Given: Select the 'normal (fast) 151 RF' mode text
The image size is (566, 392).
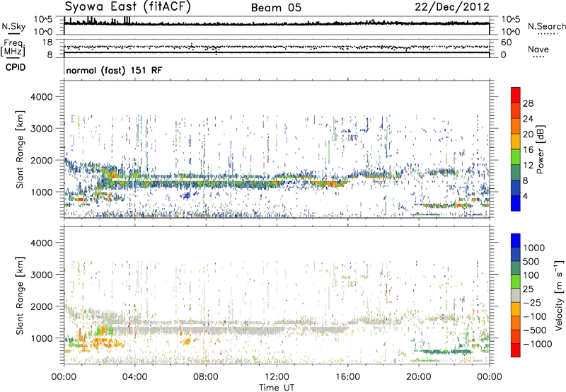Looking at the screenshot, I should coord(114,70).
